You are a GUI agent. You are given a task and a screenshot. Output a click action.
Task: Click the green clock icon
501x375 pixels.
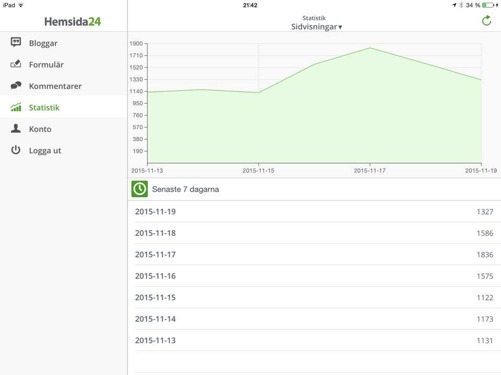click(139, 189)
